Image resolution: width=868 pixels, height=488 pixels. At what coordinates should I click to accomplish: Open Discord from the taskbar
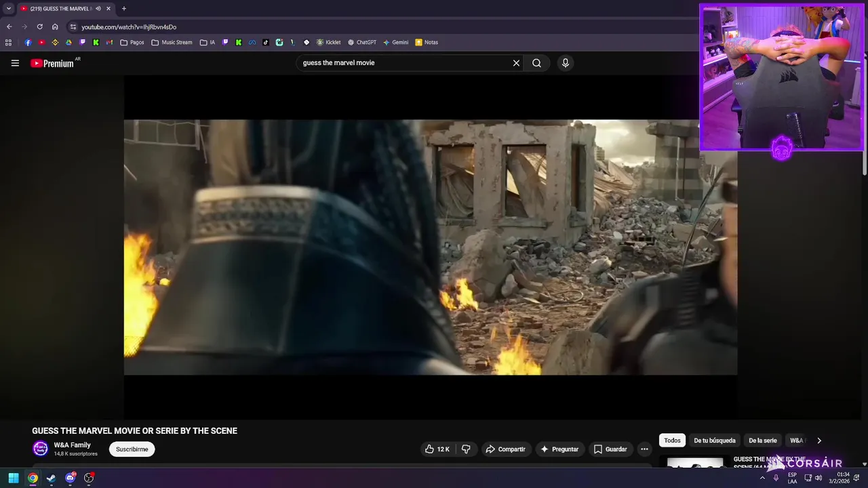70,478
